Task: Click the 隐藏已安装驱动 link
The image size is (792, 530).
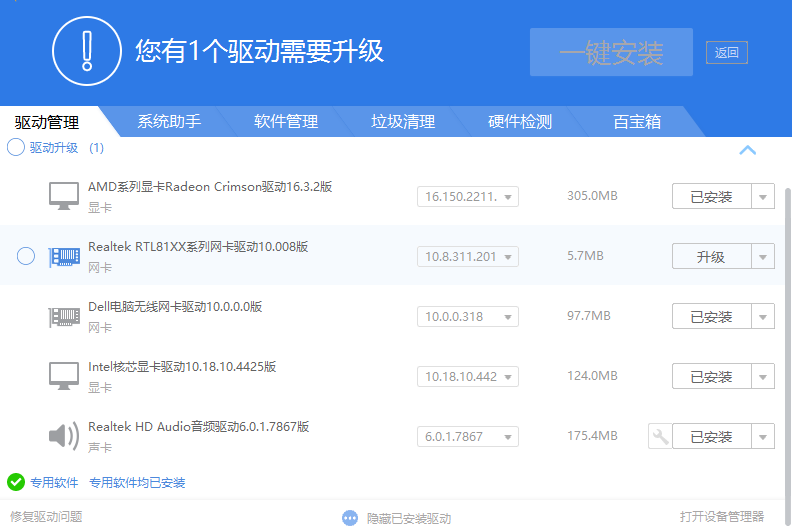Action: (409, 518)
